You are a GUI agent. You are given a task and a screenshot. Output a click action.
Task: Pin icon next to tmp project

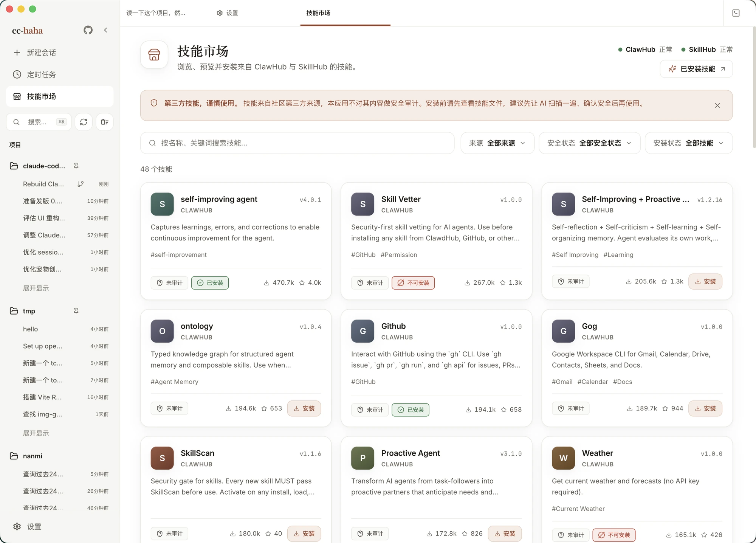(x=76, y=311)
